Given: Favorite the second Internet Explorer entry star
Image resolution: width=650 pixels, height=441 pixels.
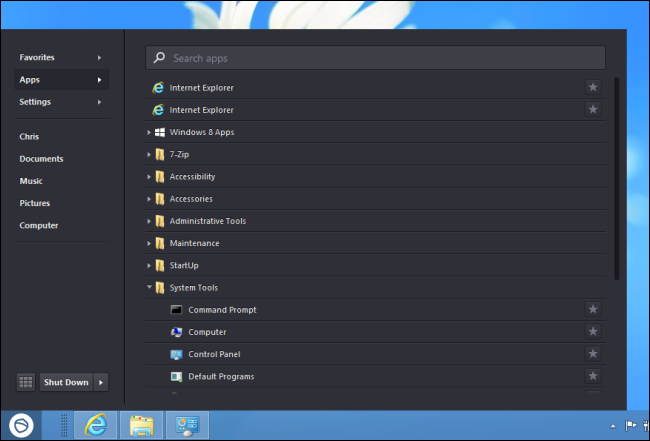Looking at the screenshot, I should 593,109.
